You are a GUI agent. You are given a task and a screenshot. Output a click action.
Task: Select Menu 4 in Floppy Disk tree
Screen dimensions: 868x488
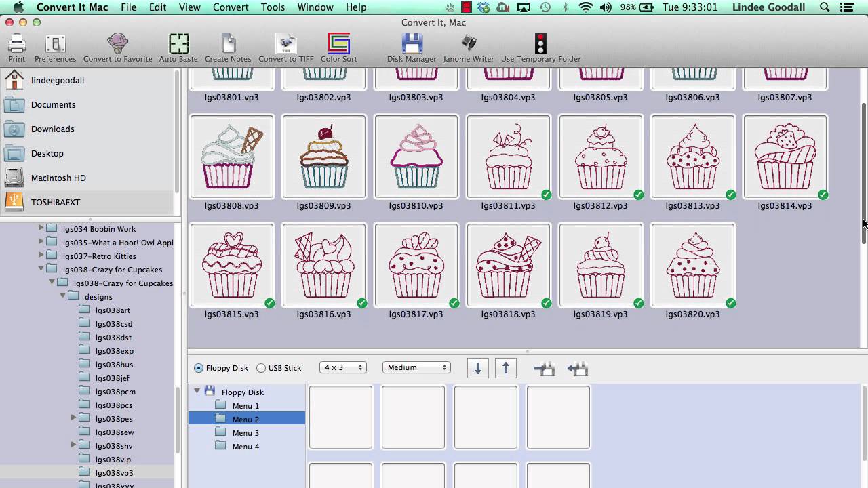(247, 446)
